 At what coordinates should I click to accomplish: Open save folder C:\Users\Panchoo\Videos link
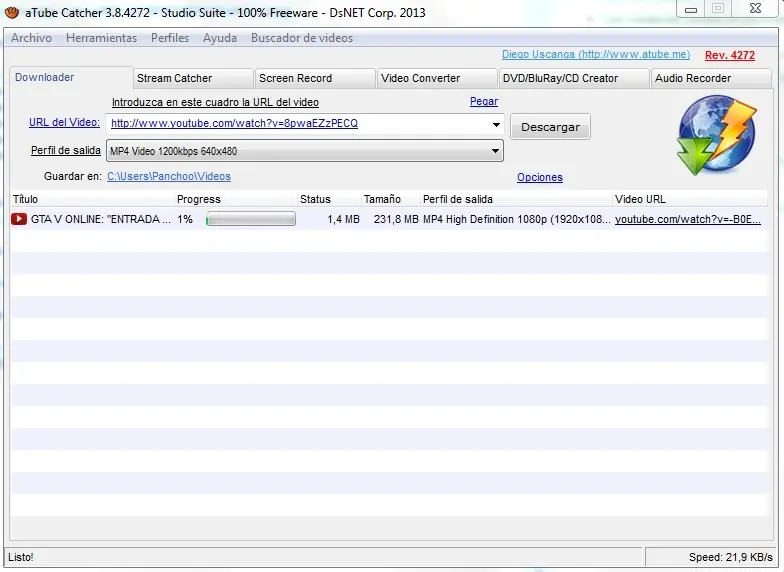click(x=169, y=176)
